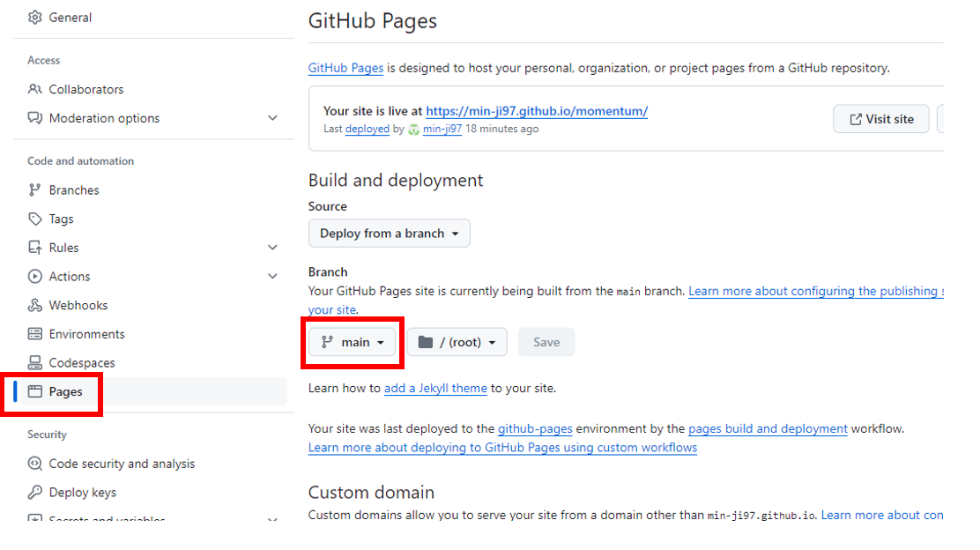Screen dimensions: 980x550
Task: Go to Collaborators settings
Action: (86, 89)
